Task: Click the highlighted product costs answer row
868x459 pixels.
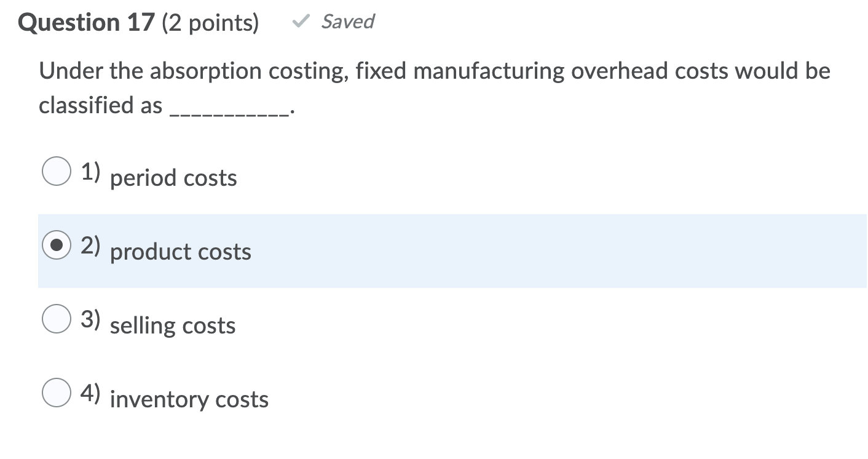Action: (430, 251)
